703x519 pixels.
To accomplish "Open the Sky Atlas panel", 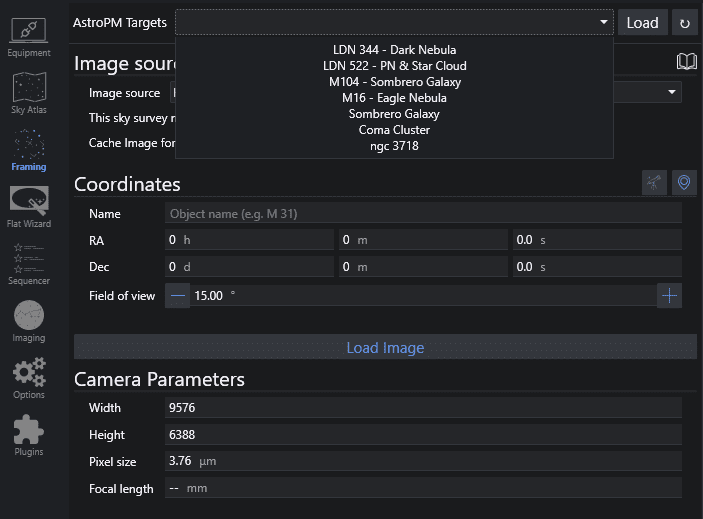I will 28,93.
